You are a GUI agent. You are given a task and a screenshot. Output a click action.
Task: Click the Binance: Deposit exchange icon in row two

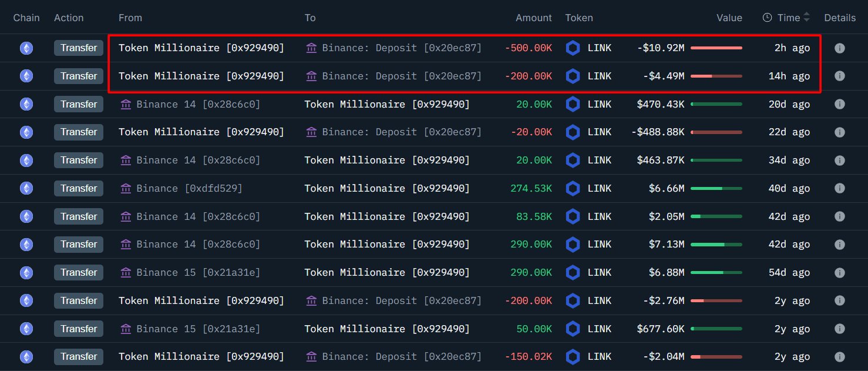(311, 76)
